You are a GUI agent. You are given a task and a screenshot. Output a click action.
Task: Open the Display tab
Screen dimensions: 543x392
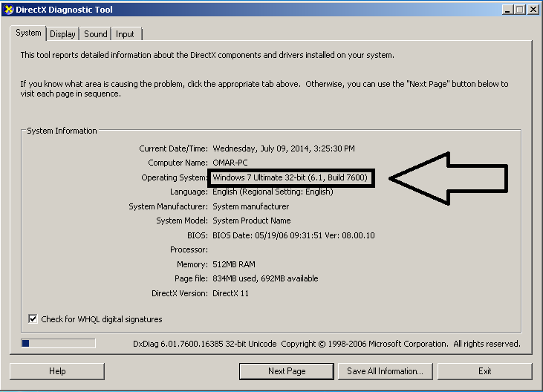[62, 34]
